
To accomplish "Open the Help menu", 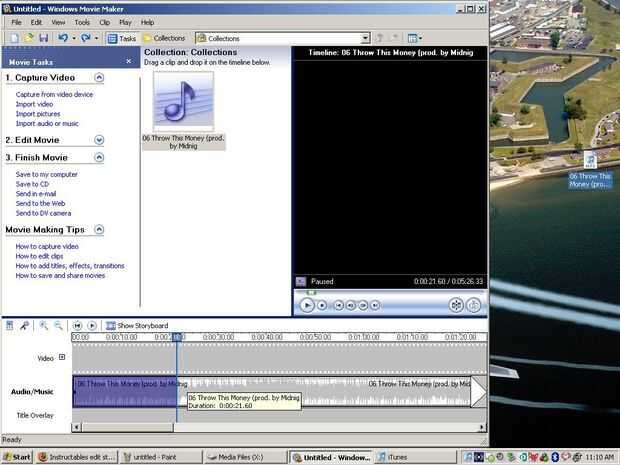I will coord(147,23).
